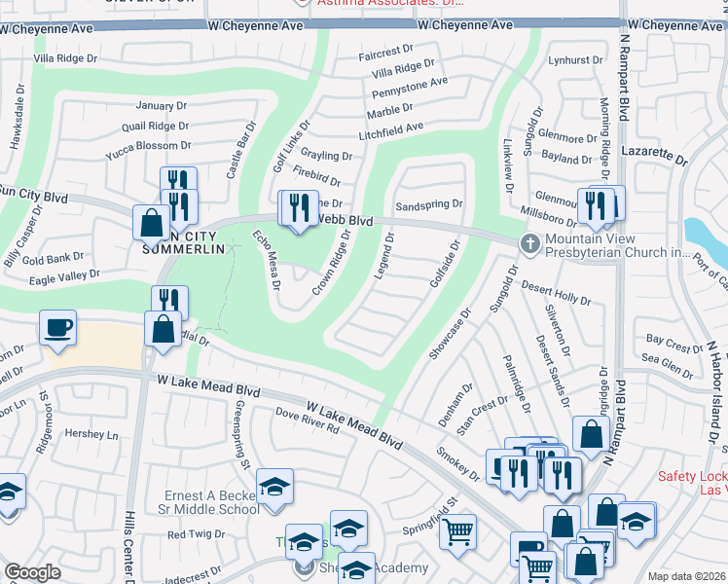This screenshot has height=584, width=728.
Task: Select the Palmridge Dr street label
Action: coord(517,384)
